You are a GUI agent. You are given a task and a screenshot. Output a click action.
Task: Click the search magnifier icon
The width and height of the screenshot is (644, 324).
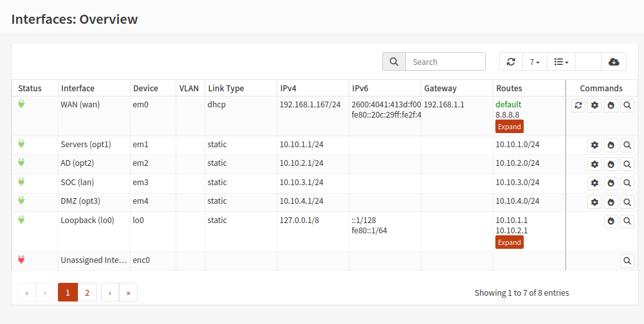click(x=394, y=62)
